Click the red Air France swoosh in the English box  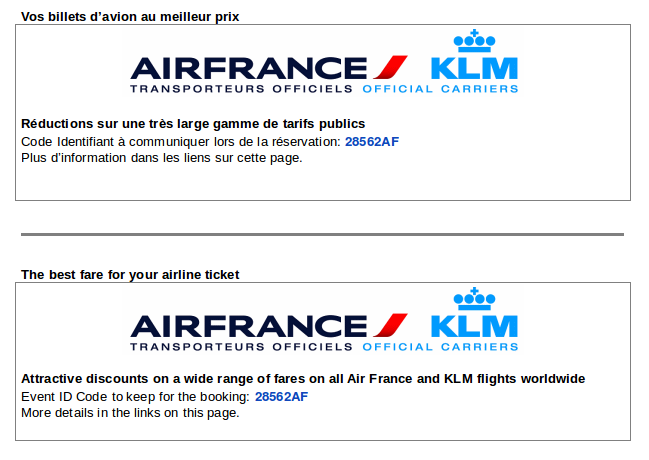pyautogui.click(x=390, y=325)
